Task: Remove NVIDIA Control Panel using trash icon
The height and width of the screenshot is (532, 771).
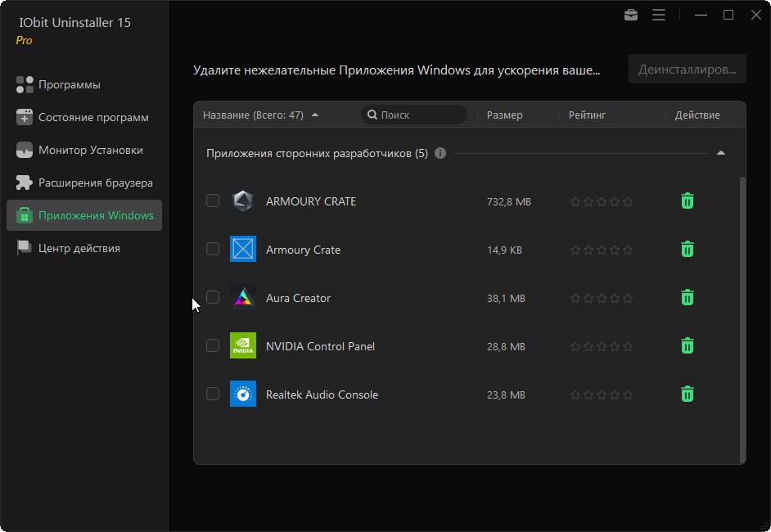Action: point(688,345)
